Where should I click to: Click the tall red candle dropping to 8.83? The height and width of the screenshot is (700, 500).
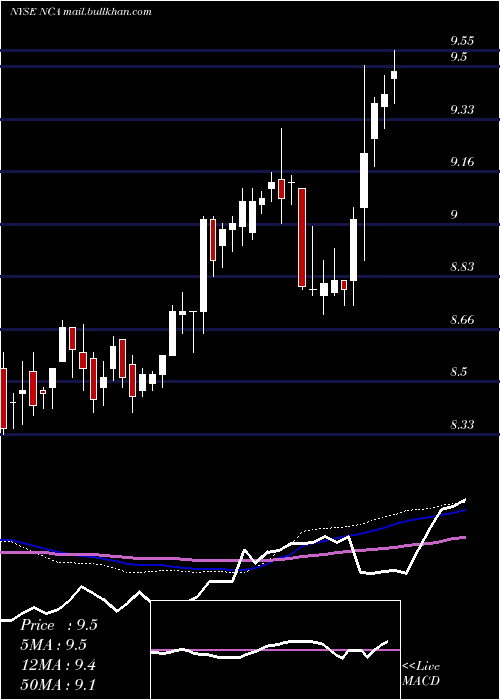tap(302, 237)
